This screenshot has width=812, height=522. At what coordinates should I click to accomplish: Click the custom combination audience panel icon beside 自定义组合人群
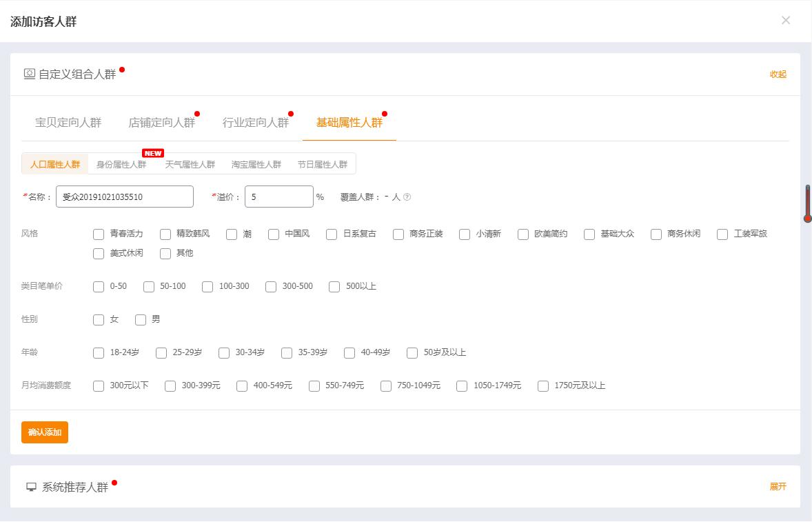[x=30, y=74]
